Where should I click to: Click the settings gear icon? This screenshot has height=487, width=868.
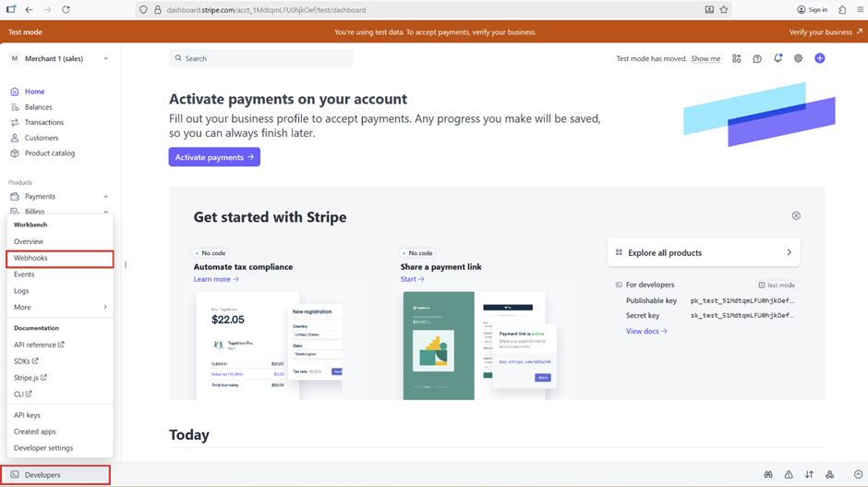coord(798,58)
